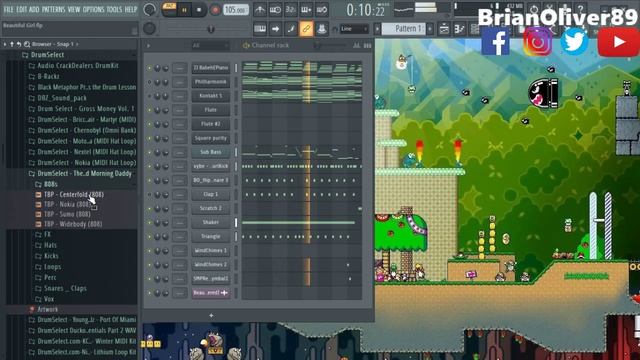Mute the Shaker channel
Image resolution: width=640 pixels, height=360 pixels.
pos(149,223)
